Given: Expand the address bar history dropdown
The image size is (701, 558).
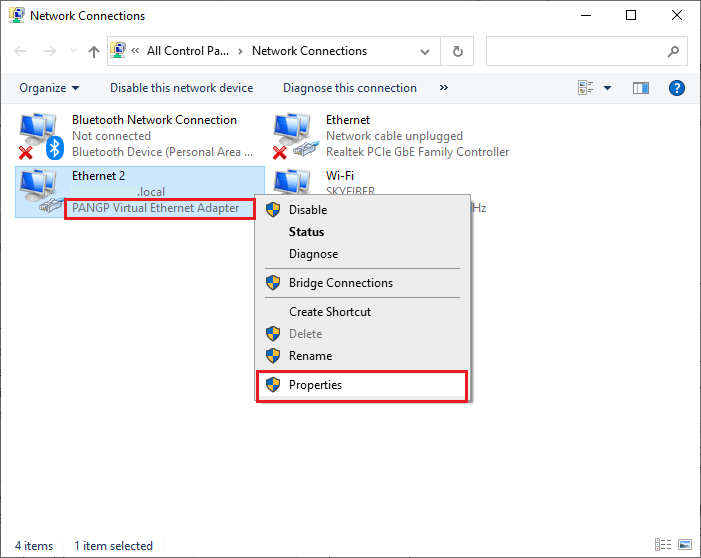Looking at the screenshot, I should click(x=429, y=51).
